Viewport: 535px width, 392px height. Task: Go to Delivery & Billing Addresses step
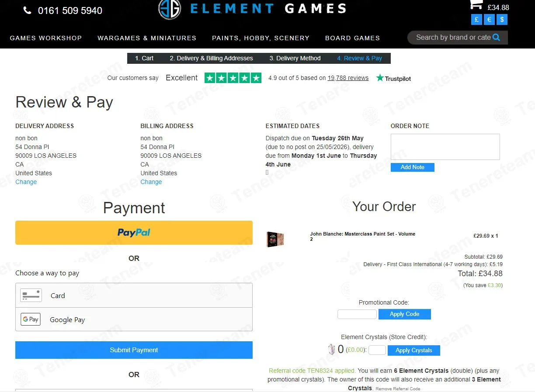point(212,58)
